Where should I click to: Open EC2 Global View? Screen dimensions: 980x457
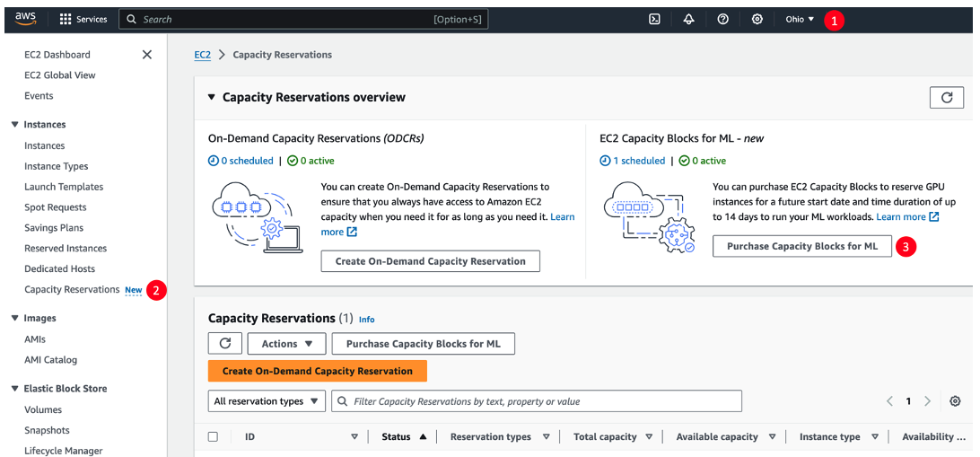(x=60, y=75)
